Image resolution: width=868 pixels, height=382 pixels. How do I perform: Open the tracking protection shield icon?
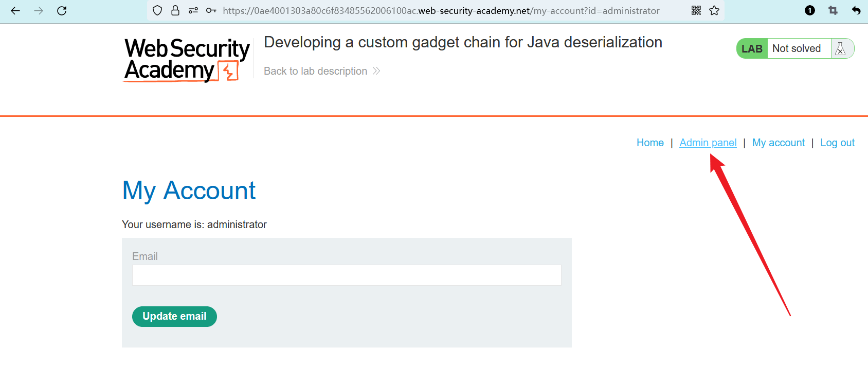(158, 11)
